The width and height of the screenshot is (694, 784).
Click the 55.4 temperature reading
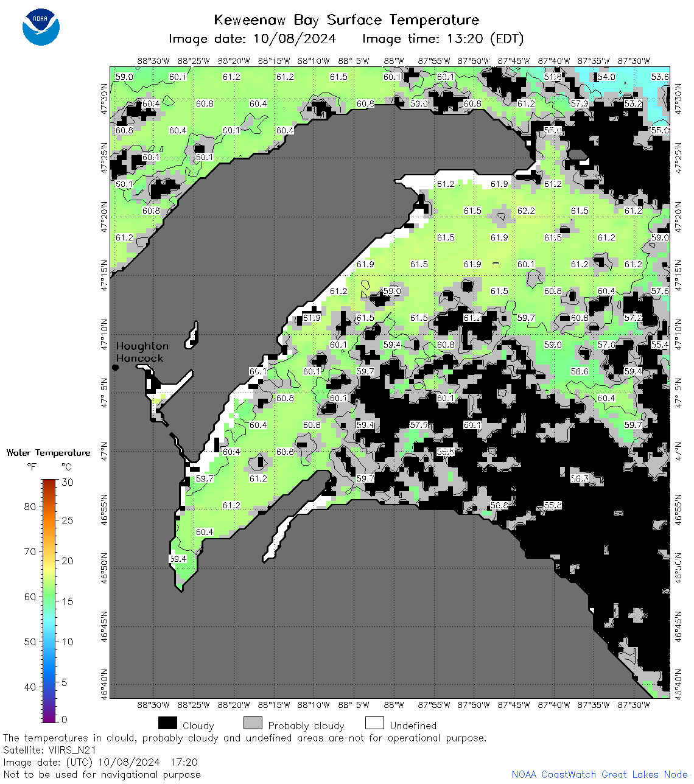click(660, 345)
